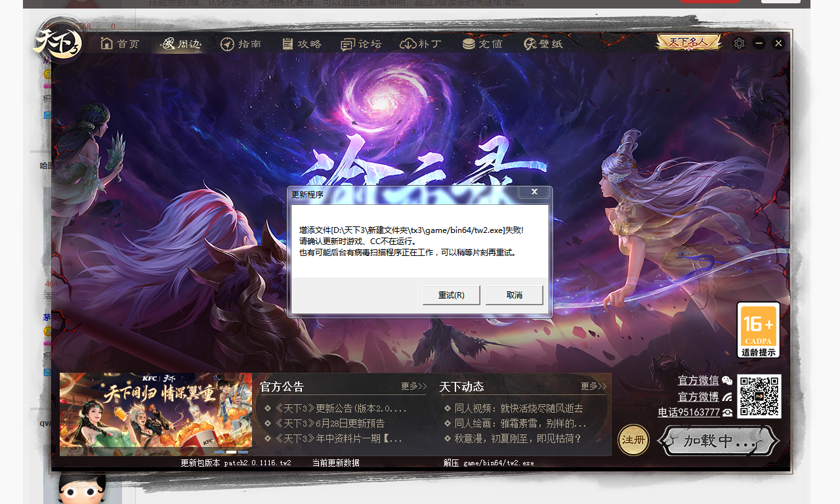The width and height of the screenshot is (840, 504).
Task: Minimize the launcher window
Action: (759, 43)
